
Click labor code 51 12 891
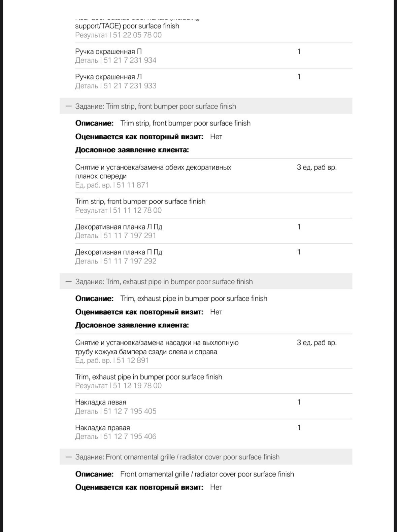133,360
